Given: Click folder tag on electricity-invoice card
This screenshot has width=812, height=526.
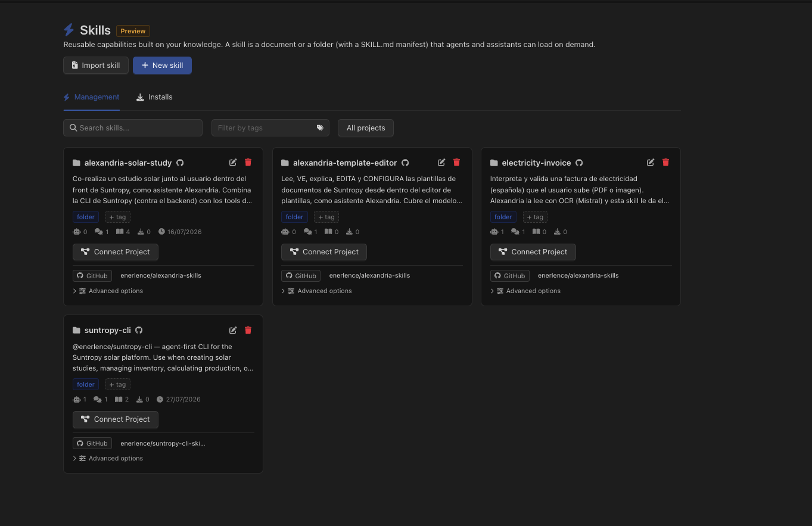Looking at the screenshot, I should [503, 217].
